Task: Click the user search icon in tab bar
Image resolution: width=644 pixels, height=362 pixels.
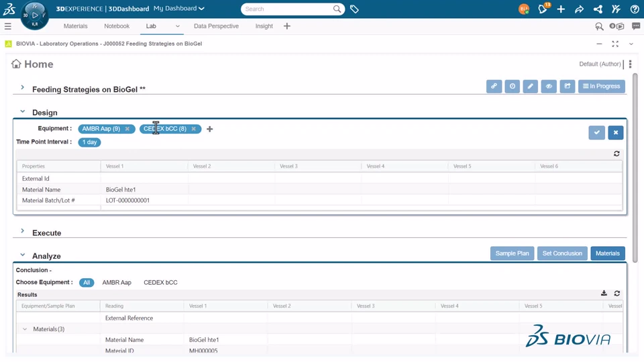Action: click(x=599, y=26)
